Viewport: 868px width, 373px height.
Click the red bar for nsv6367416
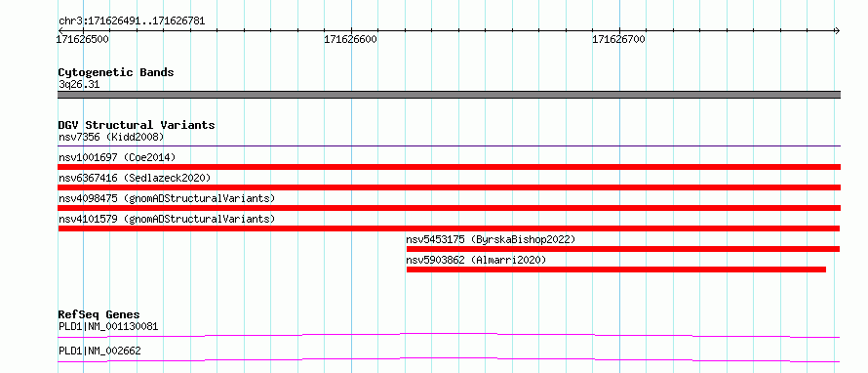[449, 187]
